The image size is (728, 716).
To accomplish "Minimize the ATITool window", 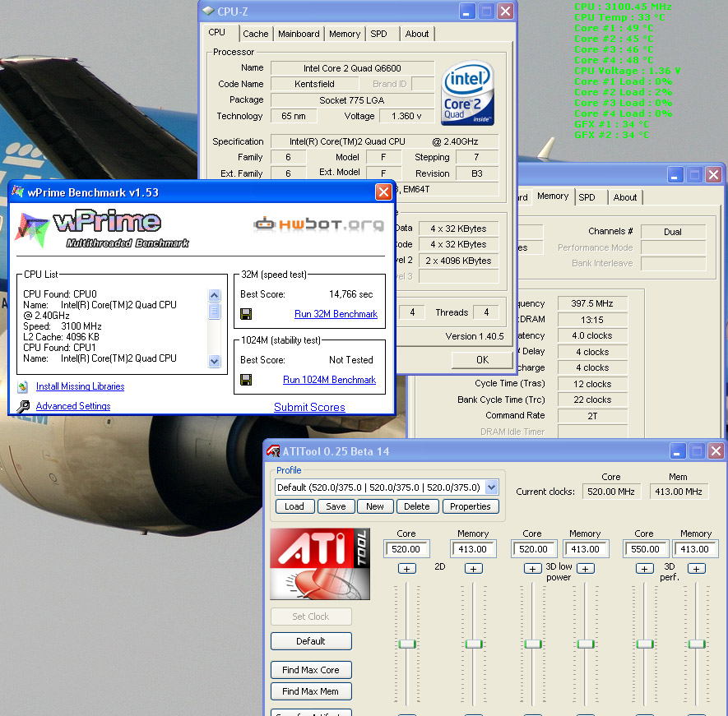I will point(677,451).
